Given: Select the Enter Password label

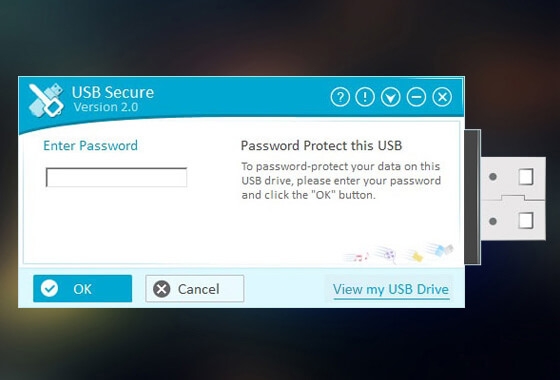Looking at the screenshot, I should [x=90, y=146].
